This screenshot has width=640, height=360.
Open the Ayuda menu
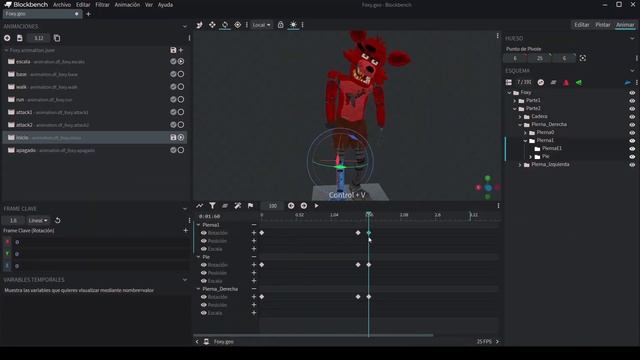point(165,5)
